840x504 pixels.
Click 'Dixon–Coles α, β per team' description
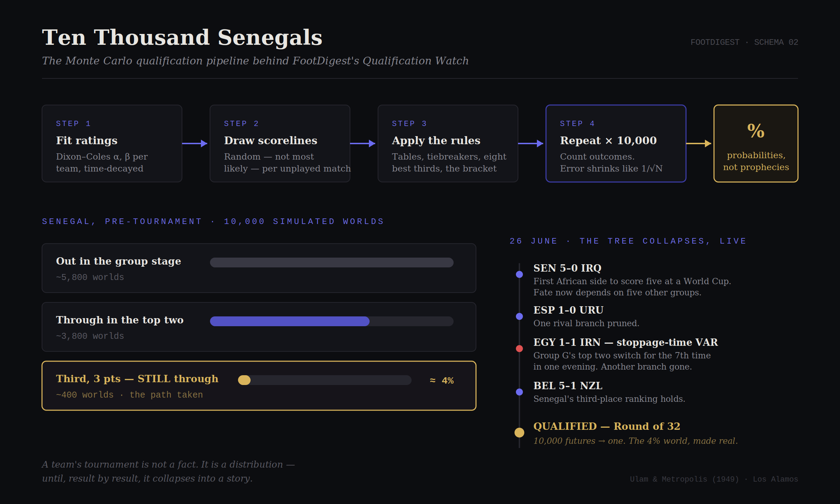pyautogui.click(x=102, y=162)
